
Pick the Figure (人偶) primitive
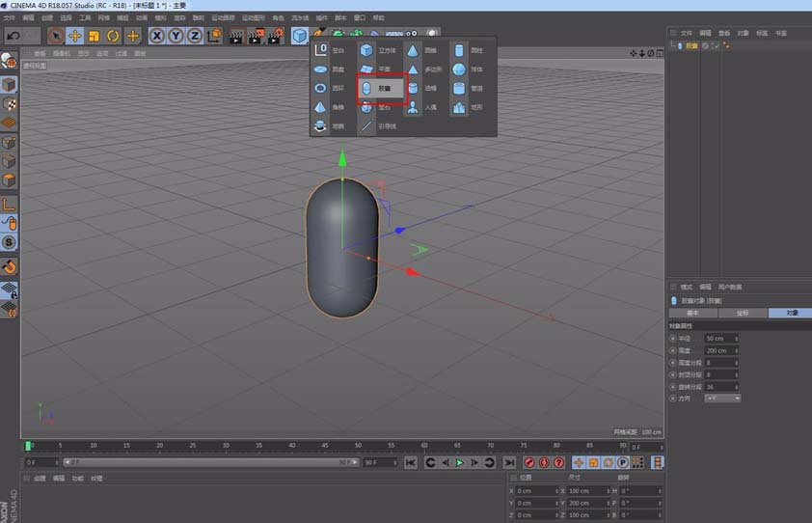(x=423, y=107)
